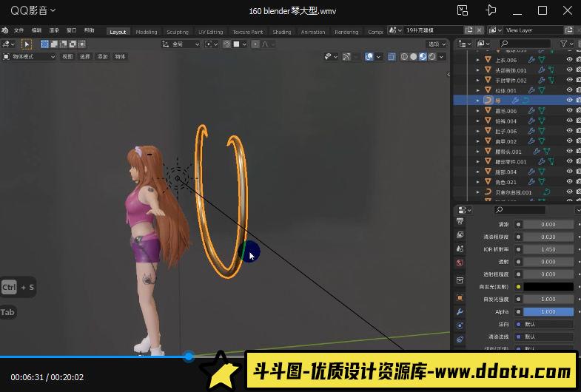Choose the subtract selection mode icon
The width and height of the screenshot is (581, 392).
(64, 44)
